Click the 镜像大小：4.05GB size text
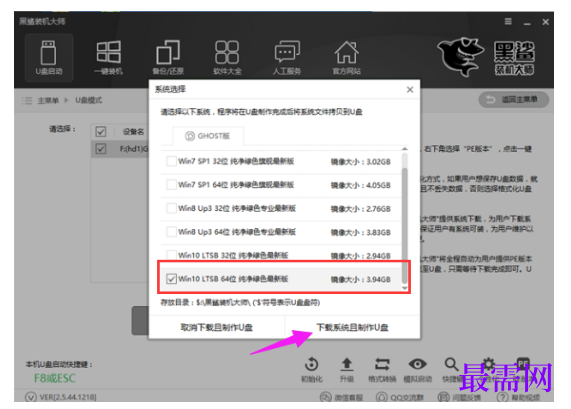The height and width of the screenshot is (409, 571). click(x=361, y=185)
